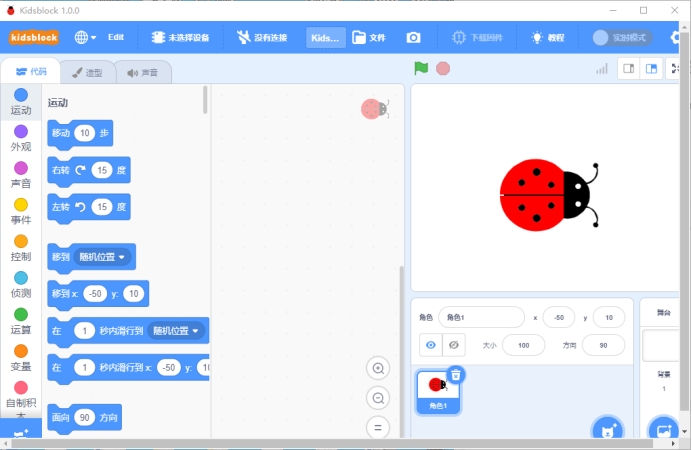Open the 文件 file menu
The width and height of the screenshot is (692, 450).
tap(369, 38)
